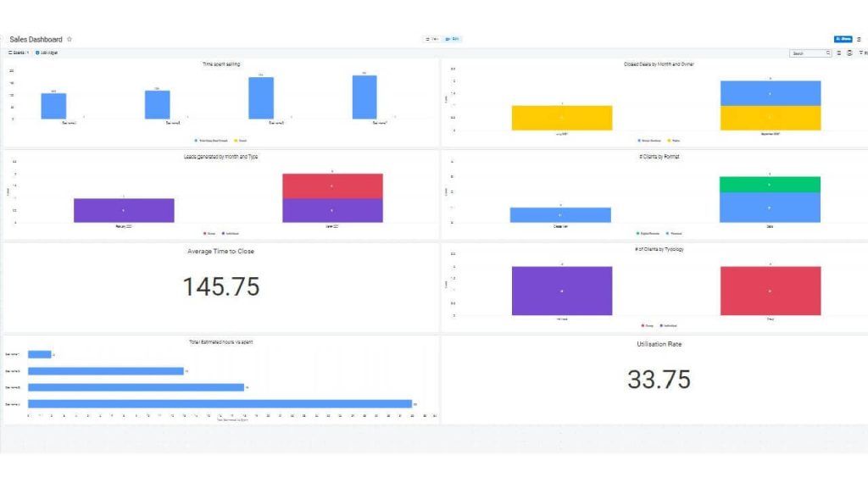The width and height of the screenshot is (868, 488).
Task: Click # of Clients by Typology title
Action: 659,250
